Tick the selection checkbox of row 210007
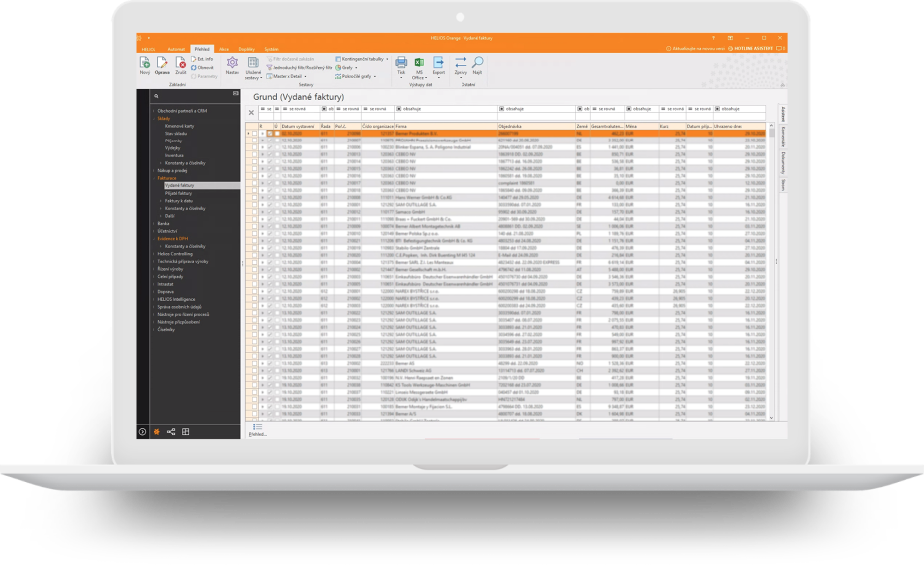The height and width of the screenshot is (565, 924). [254, 141]
